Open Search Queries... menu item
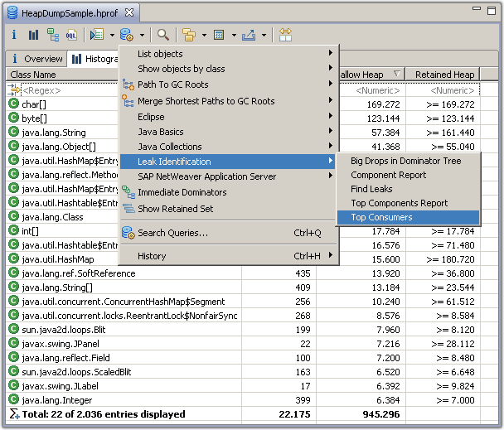 click(x=228, y=233)
